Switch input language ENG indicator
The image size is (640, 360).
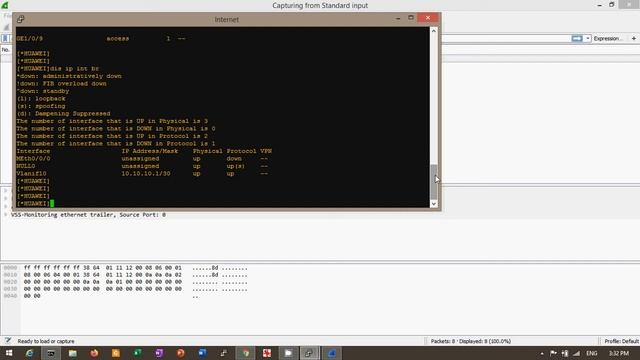pos(592,353)
